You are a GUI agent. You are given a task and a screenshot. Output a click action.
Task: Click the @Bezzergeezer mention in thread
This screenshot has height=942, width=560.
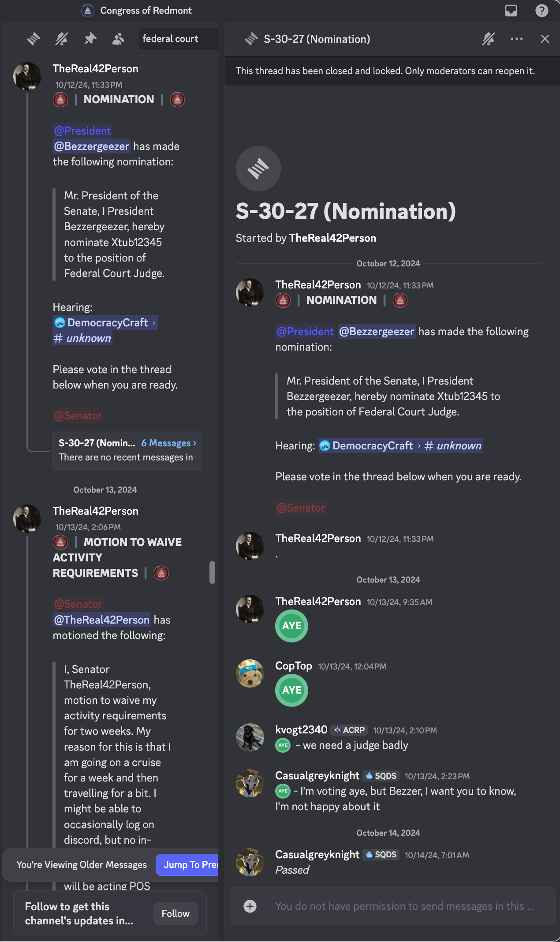pos(377,331)
